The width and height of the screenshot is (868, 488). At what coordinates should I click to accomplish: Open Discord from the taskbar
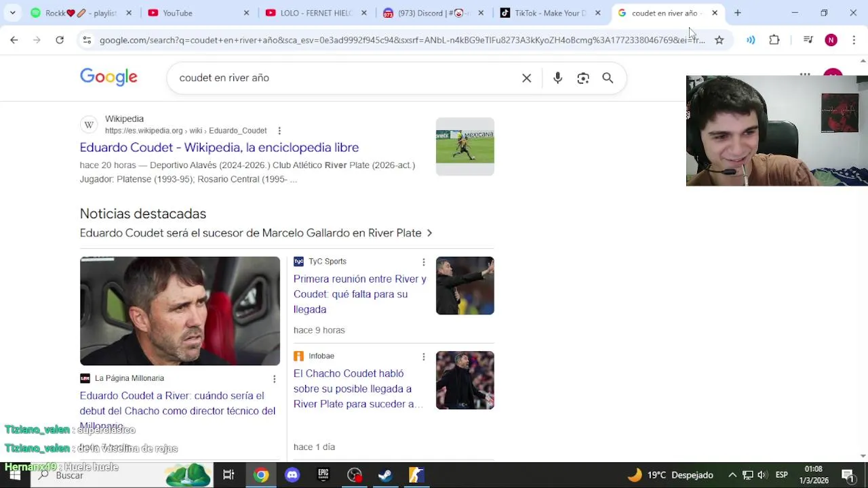(292, 475)
